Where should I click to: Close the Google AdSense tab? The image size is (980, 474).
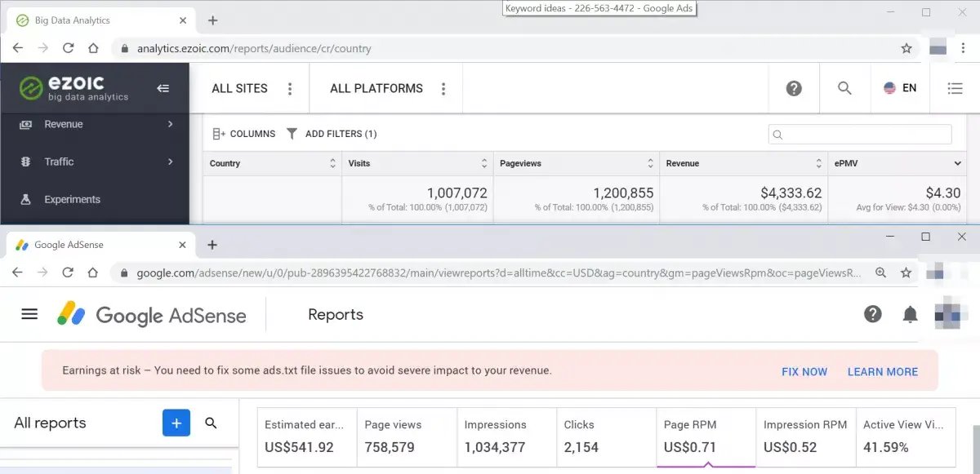tap(183, 245)
